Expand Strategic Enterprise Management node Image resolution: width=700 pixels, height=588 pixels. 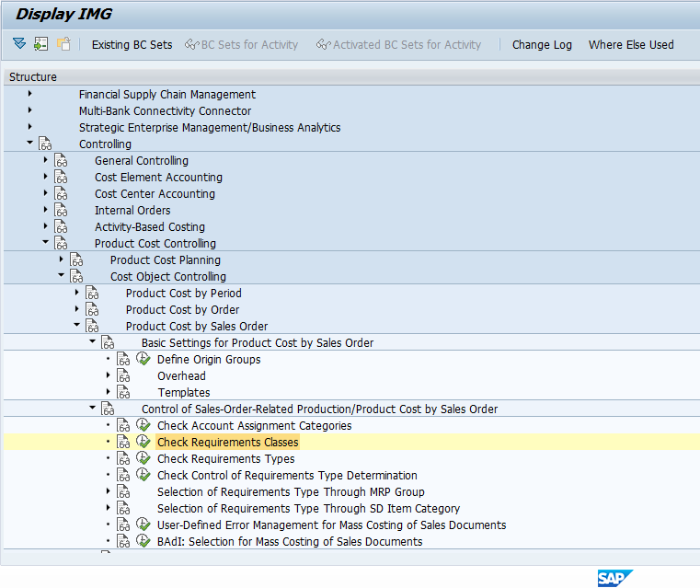(30, 127)
